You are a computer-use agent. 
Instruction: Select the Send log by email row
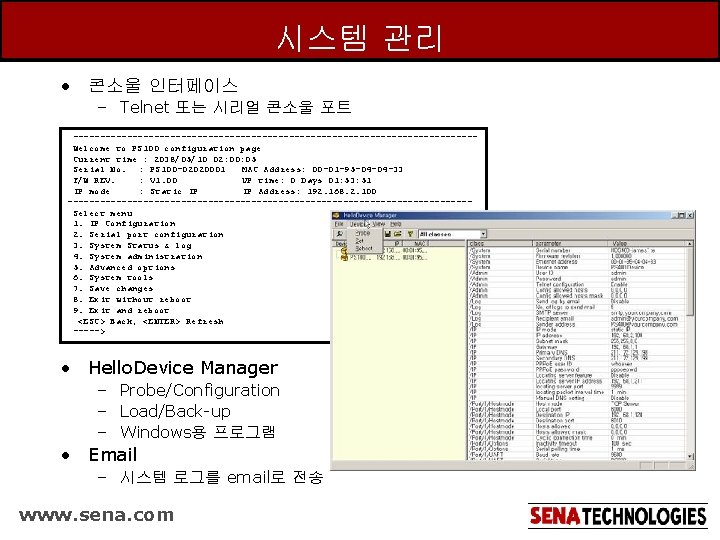[x=578, y=301]
